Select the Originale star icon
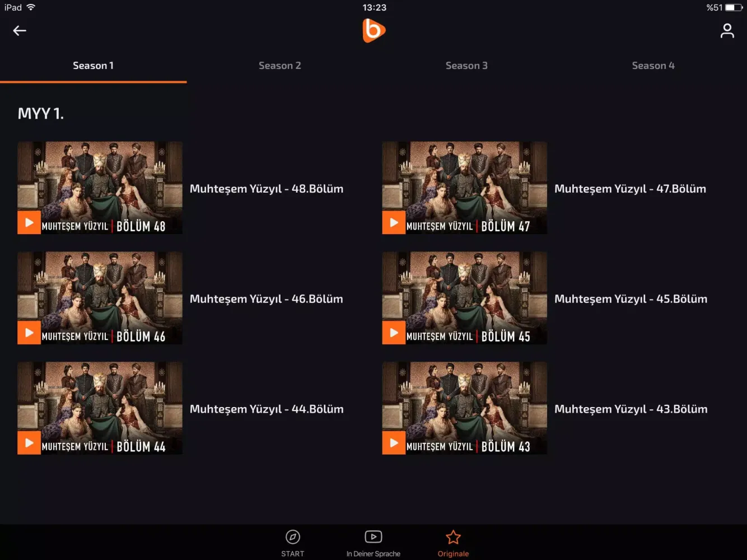This screenshot has height=560, width=747. click(x=453, y=538)
